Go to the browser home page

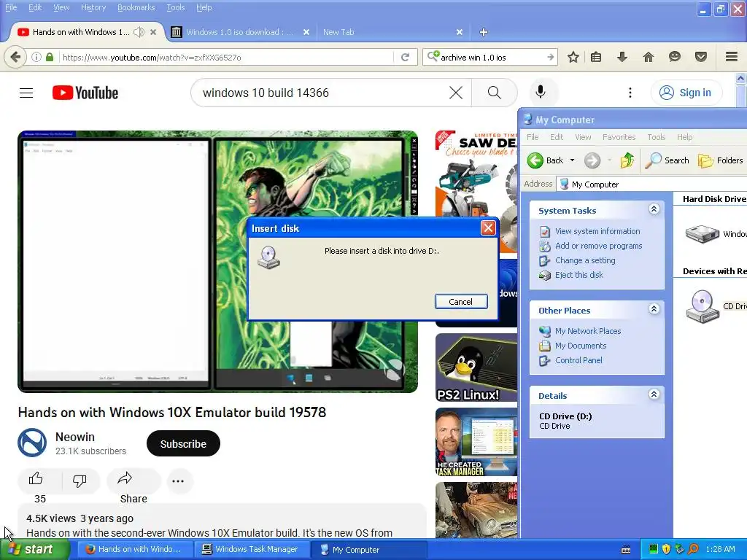coord(648,57)
